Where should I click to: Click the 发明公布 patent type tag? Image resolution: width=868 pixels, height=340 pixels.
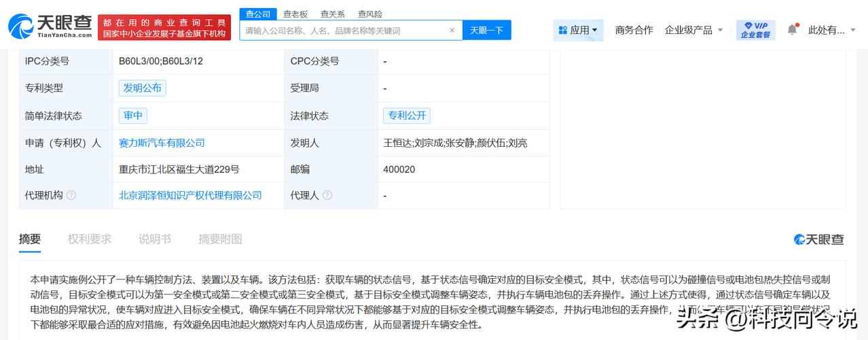pyautogui.click(x=142, y=88)
